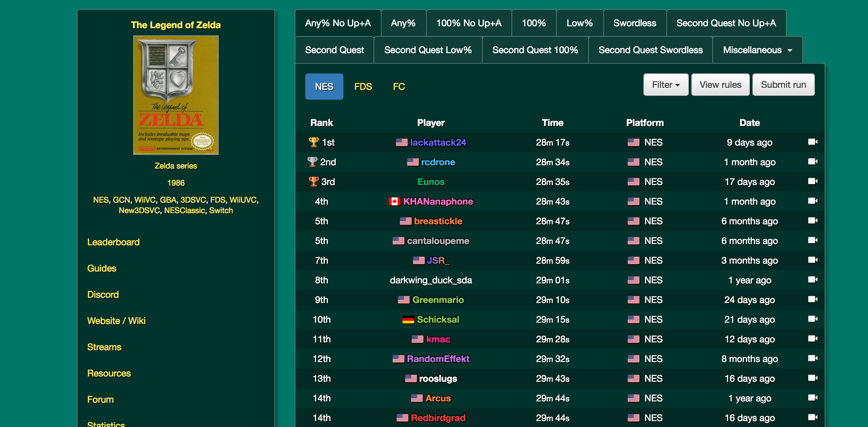Open video icon for JSR_'s run
The height and width of the screenshot is (427, 868).
click(x=813, y=260)
